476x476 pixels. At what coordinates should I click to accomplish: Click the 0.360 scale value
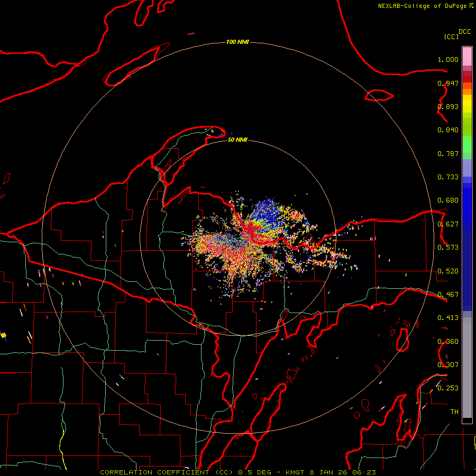(448, 342)
